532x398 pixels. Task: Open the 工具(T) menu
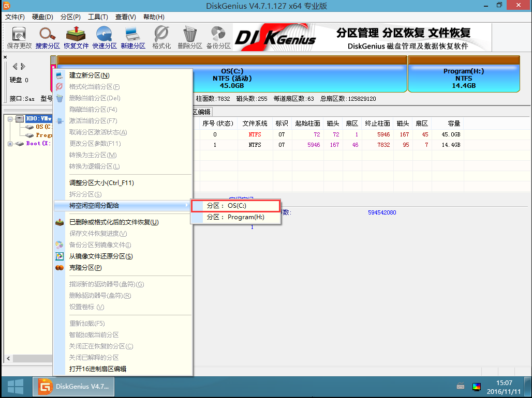[98, 17]
